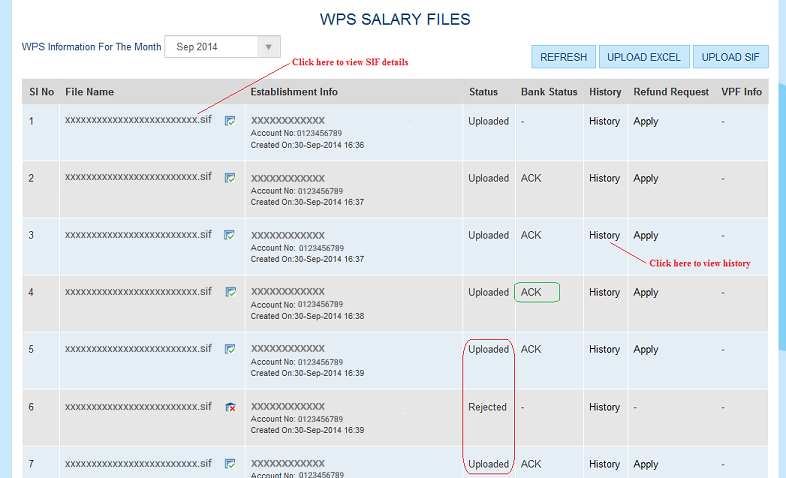Image resolution: width=786 pixels, height=478 pixels.
Task: Open SIF details icon in row 7
Action: coord(230,464)
